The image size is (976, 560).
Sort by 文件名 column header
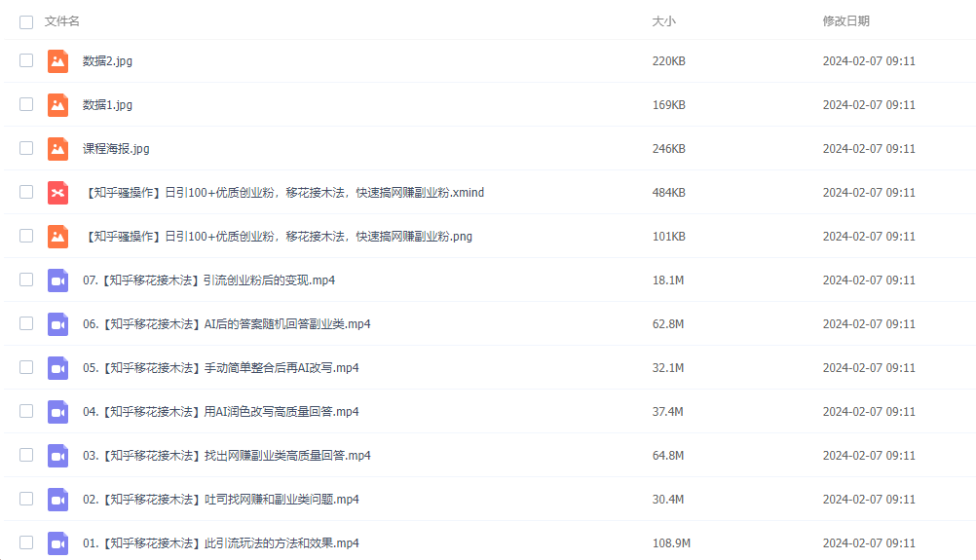[62, 21]
